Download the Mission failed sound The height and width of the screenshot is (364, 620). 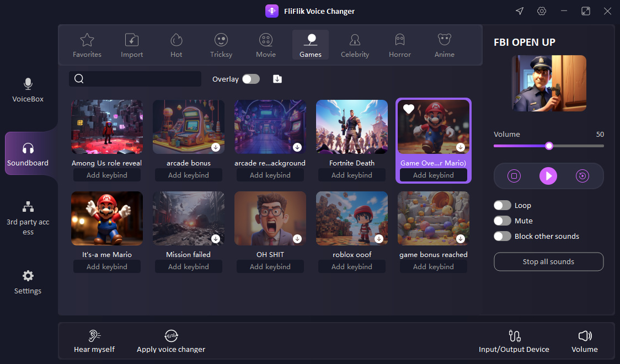pos(216,239)
